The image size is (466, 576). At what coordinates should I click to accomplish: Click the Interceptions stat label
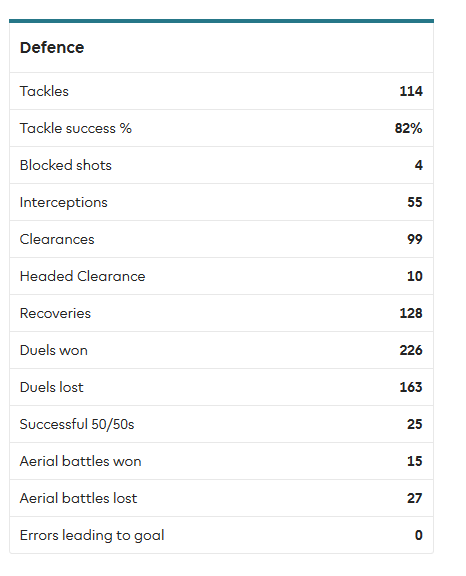tap(64, 202)
